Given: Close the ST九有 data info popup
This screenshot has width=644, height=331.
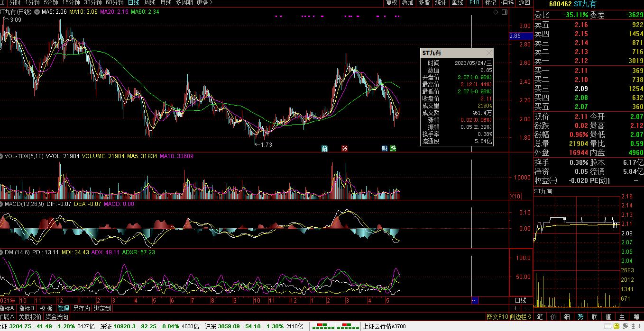Looking at the screenshot, I should [x=489, y=53].
